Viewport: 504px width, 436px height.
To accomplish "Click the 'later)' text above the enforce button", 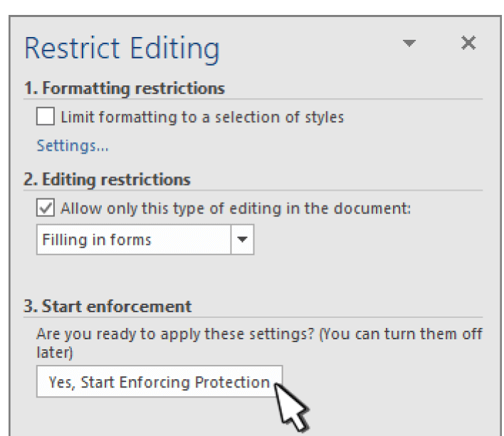I will (55, 353).
